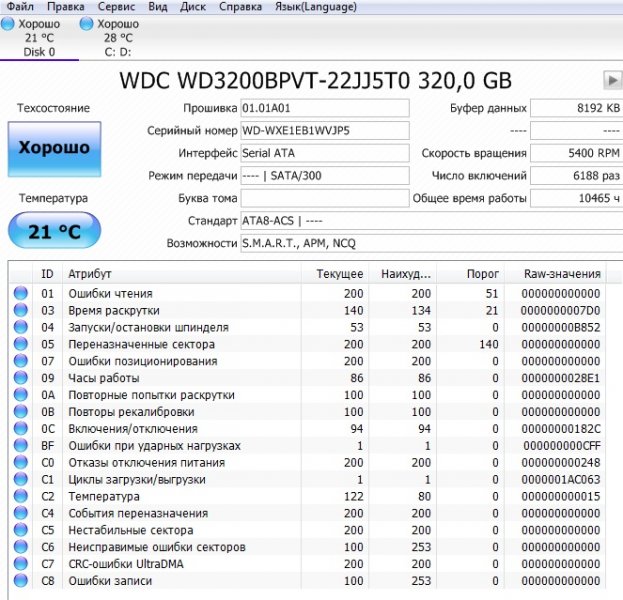Image resolution: width=623 pixels, height=600 pixels.
Task: Click status icon for Температура attribute row
Action: [20, 497]
